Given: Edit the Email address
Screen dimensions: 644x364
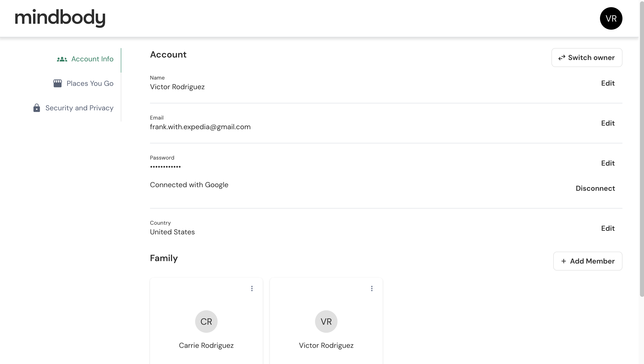Looking at the screenshot, I should pyautogui.click(x=608, y=123).
